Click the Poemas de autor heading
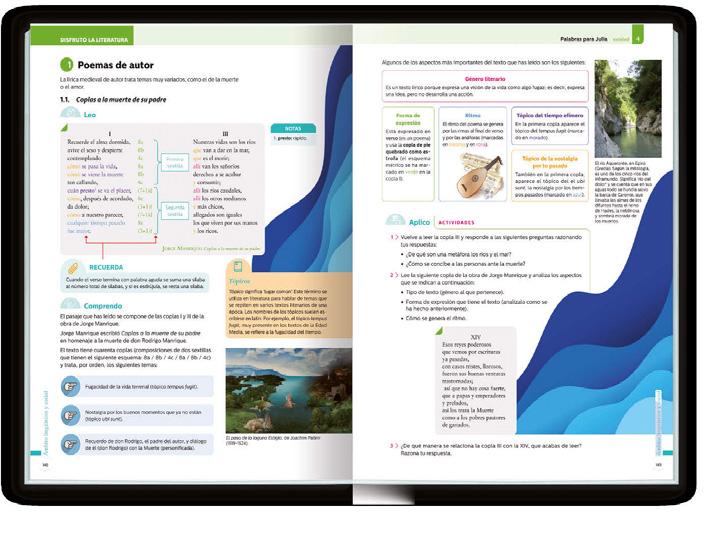 [x=115, y=65]
